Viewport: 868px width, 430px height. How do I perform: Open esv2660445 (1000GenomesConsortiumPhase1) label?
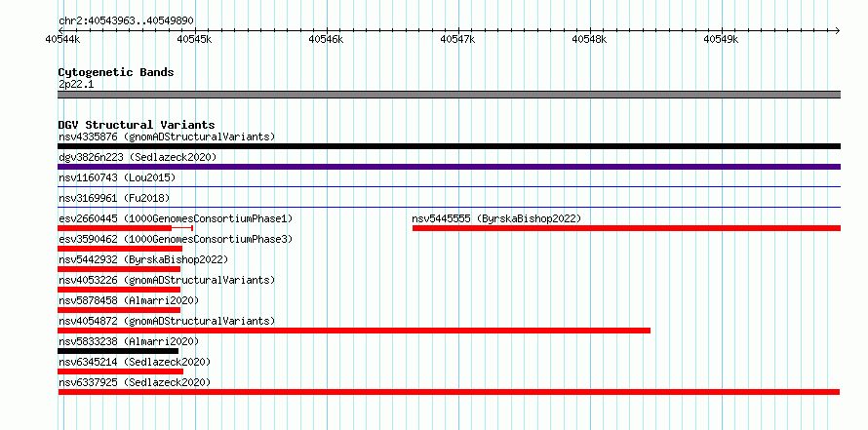click(176, 218)
